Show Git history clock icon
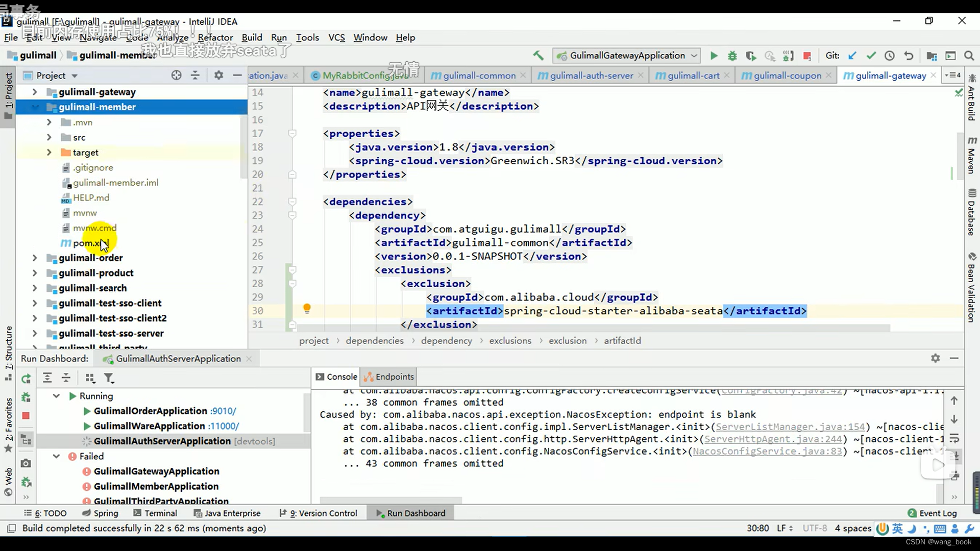The width and height of the screenshot is (980, 551). (890, 56)
